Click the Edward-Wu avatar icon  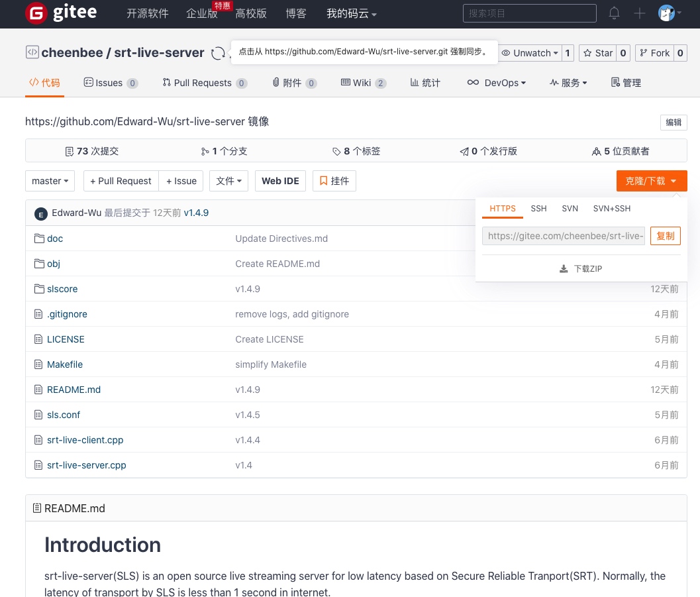[x=41, y=214]
